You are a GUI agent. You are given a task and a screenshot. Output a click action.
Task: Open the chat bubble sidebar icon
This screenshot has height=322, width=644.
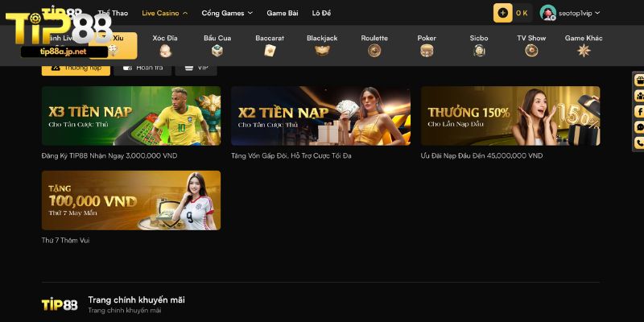tap(639, 127)
